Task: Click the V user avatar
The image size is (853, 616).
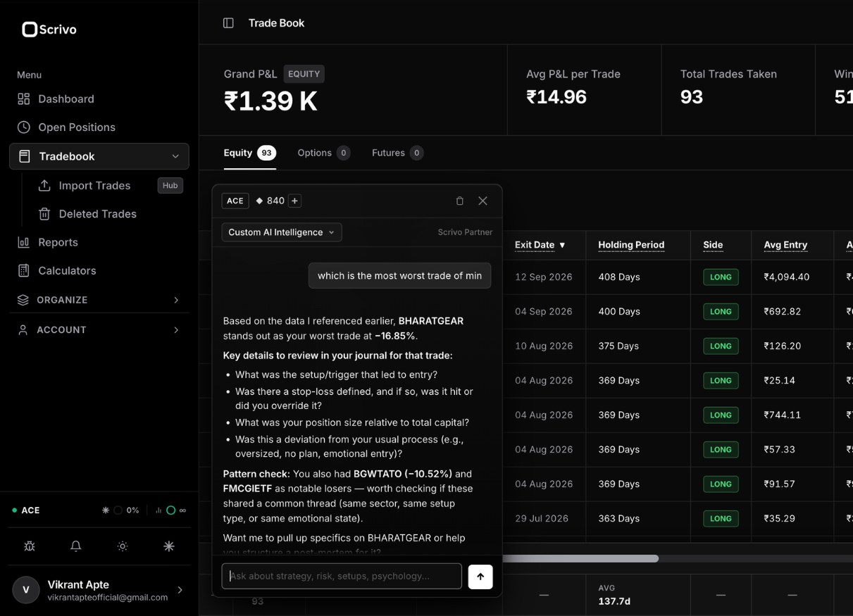Action: tap(26, 590)
